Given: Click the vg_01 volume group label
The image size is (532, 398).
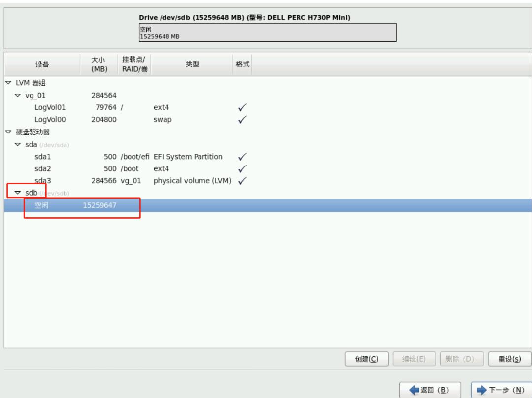Looking at the screenshot, I should click(35, 96).
